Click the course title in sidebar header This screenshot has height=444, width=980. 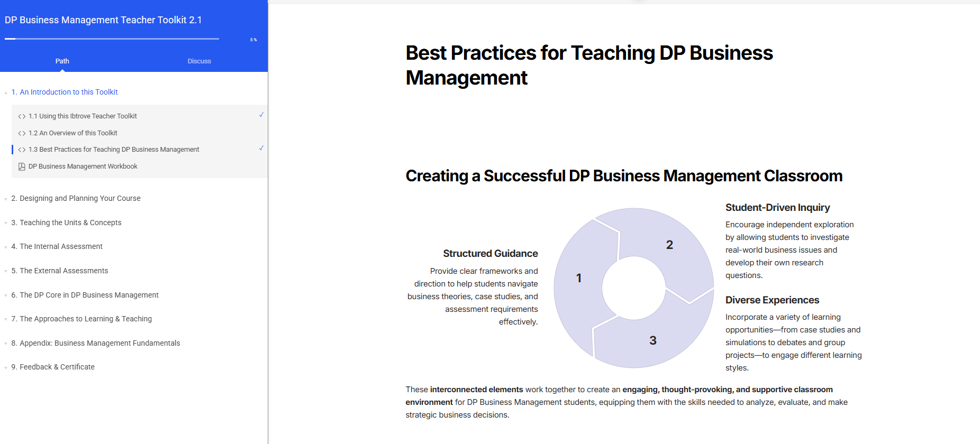pyautogui.click(x=103, y=20)
